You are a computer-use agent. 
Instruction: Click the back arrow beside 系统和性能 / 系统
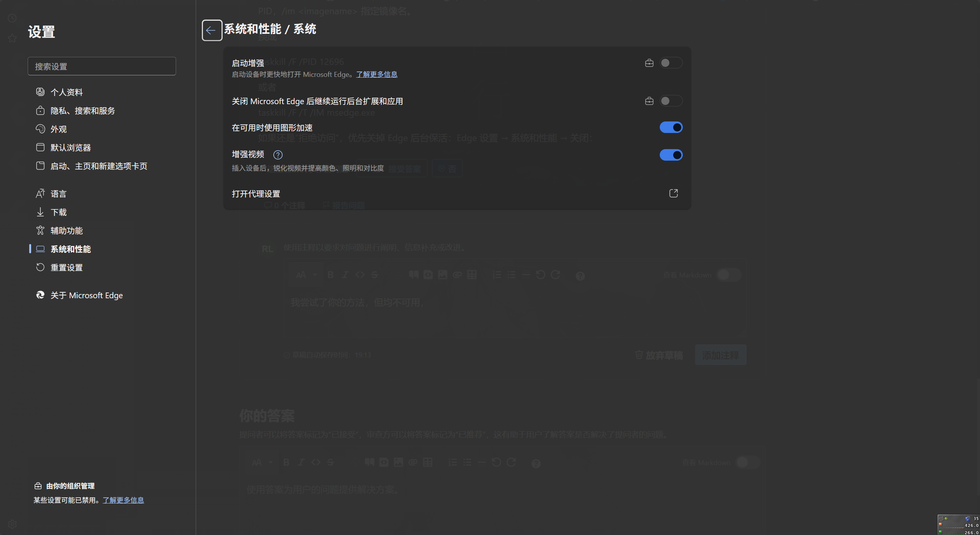coord(212,30)
